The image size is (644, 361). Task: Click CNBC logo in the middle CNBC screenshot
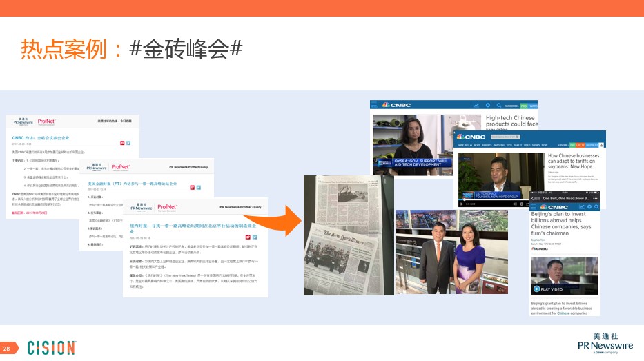pos(471,137)
